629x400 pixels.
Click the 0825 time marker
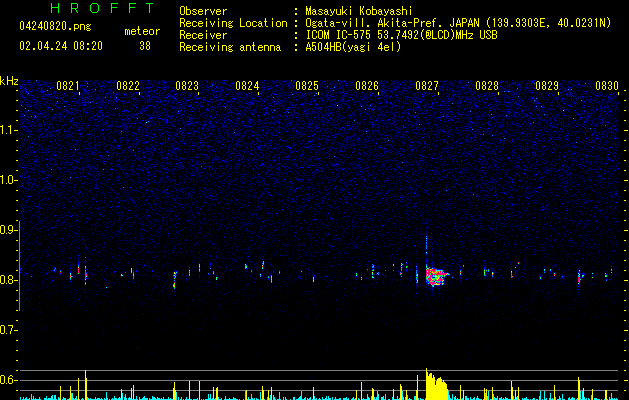307,86
